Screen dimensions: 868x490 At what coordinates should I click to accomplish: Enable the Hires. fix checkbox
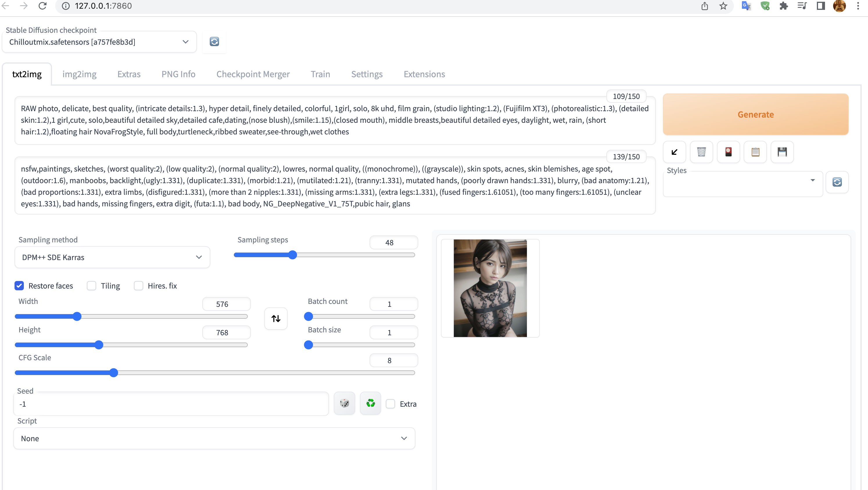[139, 286]
